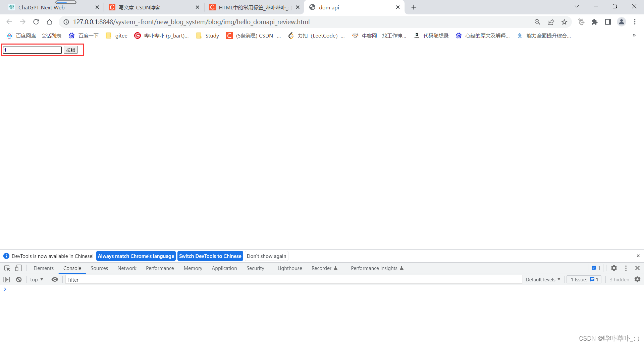Open the Memory tab
Image resolution: width=644 pixels, height=345 pixels.
pos(193,268)
